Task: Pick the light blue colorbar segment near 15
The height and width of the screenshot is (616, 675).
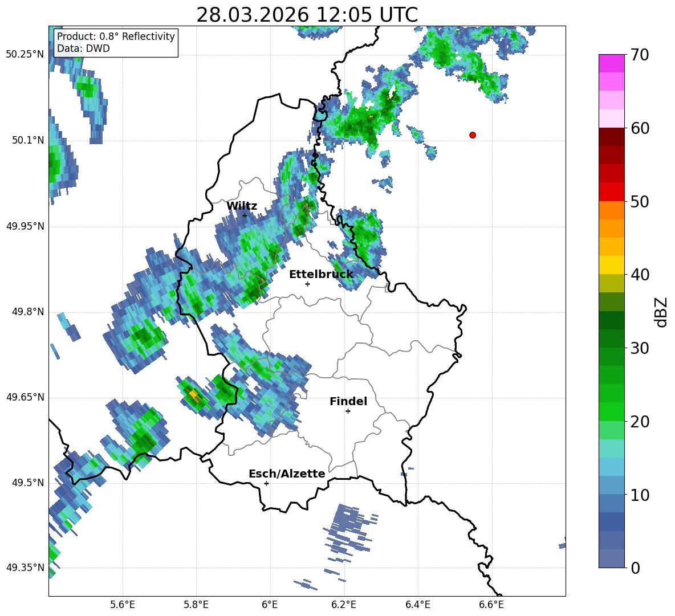Action: click(611, 467)
